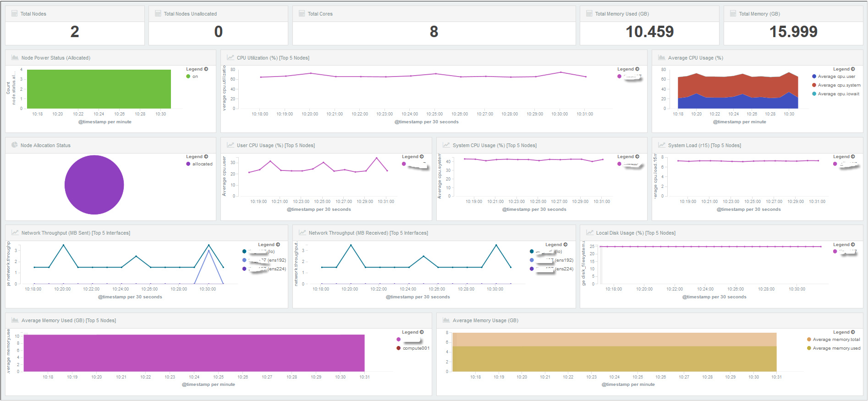Image resolution: width=868 pixels, height=401 pixels.
Task: Click the table icon beside Total Memory Used
Action: (589, 14)
